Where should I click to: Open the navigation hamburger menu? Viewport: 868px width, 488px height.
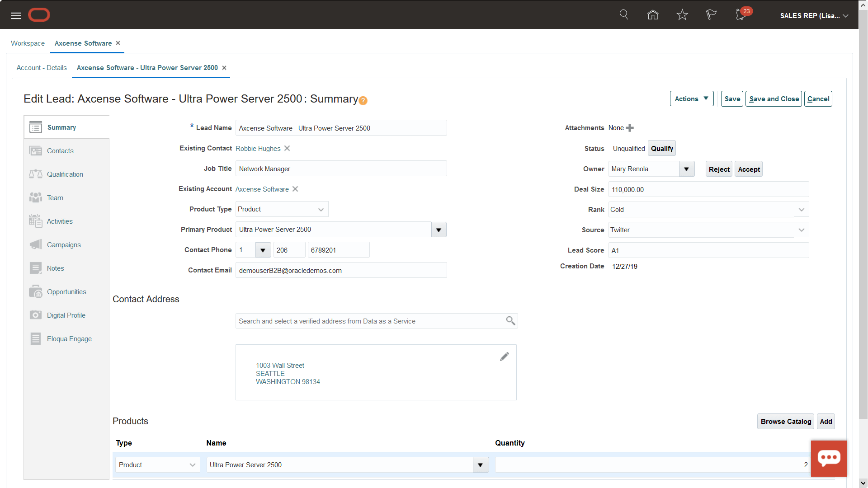[15, 15]
